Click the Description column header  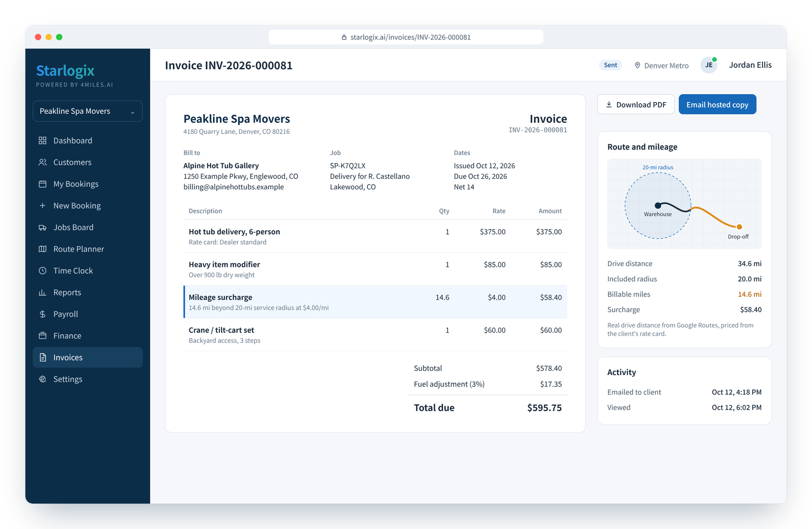click(205, 211)
